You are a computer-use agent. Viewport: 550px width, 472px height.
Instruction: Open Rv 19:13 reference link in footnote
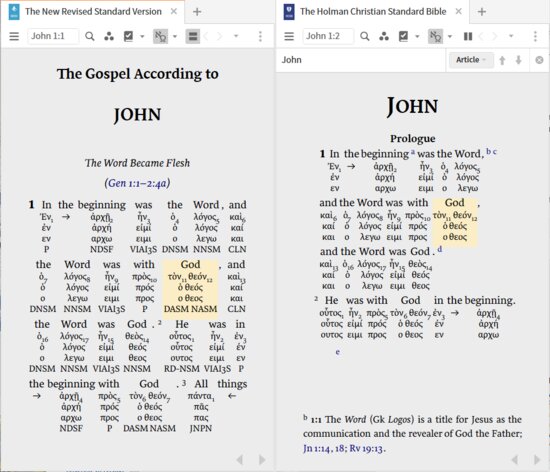coord(366,449)
